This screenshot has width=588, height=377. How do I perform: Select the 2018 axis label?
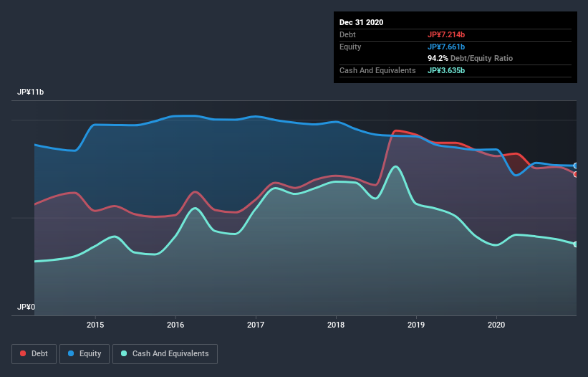pos(336,325)
